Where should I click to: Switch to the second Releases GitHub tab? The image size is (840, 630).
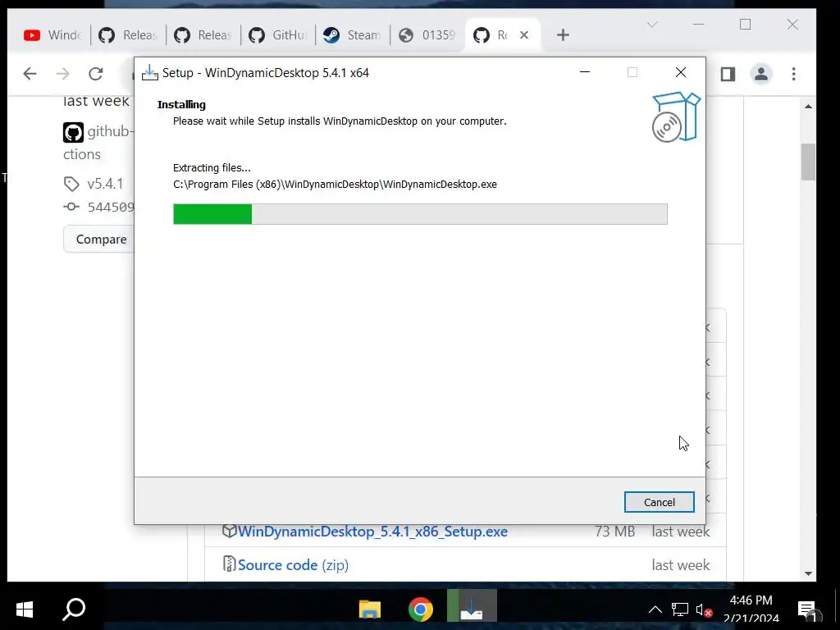[203, 35]
